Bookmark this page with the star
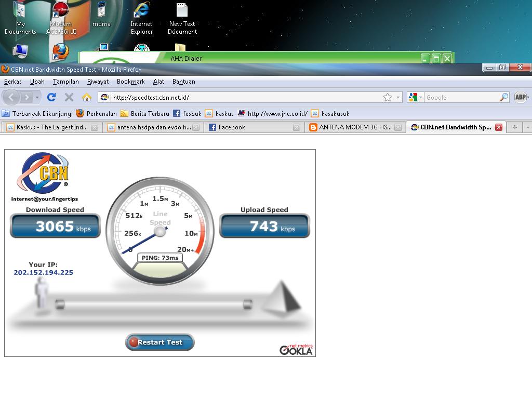The width and height of the screenshot is (532, 399). coord(388,97)
